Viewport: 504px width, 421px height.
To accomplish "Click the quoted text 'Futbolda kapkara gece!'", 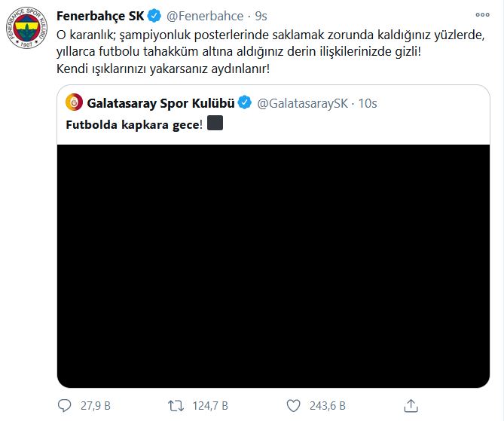I will 134,125.
